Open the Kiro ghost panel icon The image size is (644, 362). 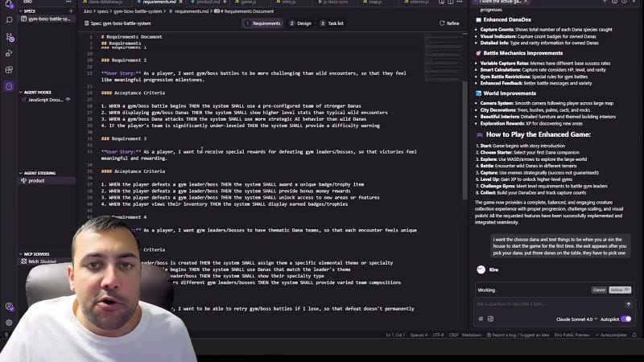click(9, 87)
